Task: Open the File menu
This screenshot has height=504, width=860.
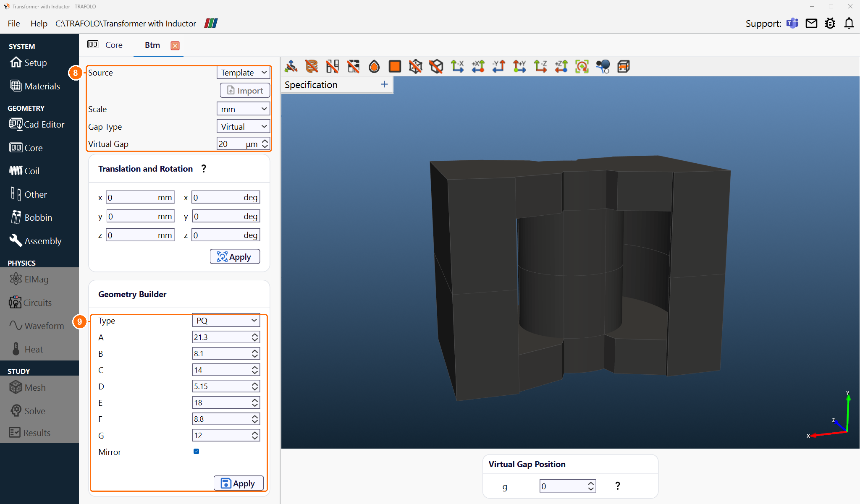Action: pyautogui.click(x=14, y=24)
